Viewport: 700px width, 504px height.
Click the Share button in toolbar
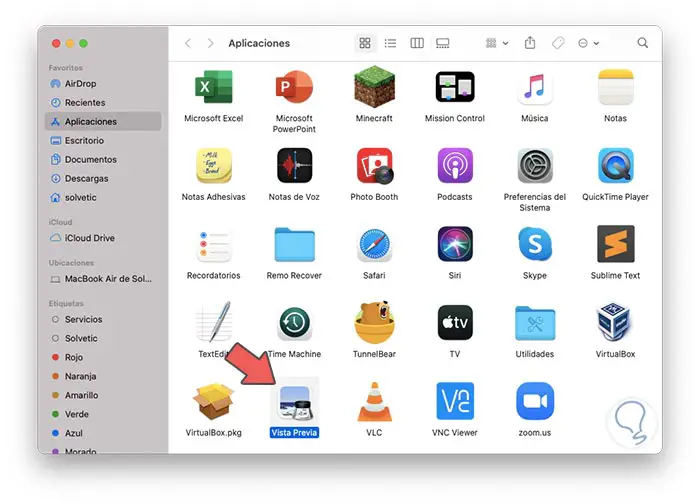tap(531, 44)
